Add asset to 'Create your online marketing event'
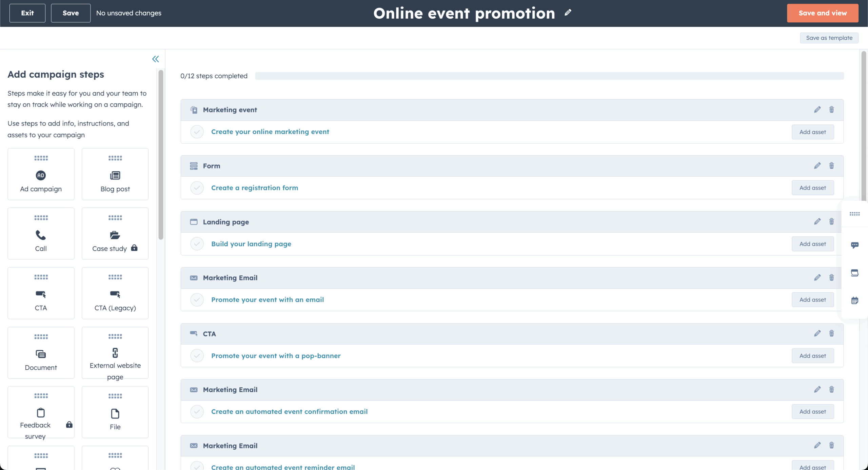The width and height of the screenshot is (868, 470). [813, 132]
